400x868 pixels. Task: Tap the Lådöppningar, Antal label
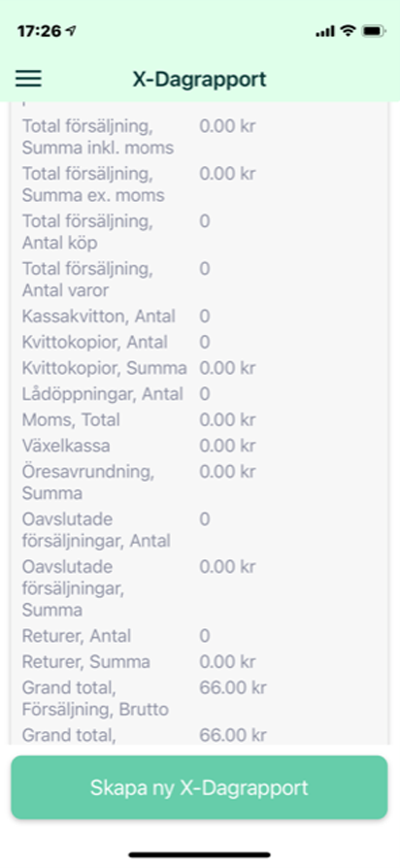(x=102, y=393)
